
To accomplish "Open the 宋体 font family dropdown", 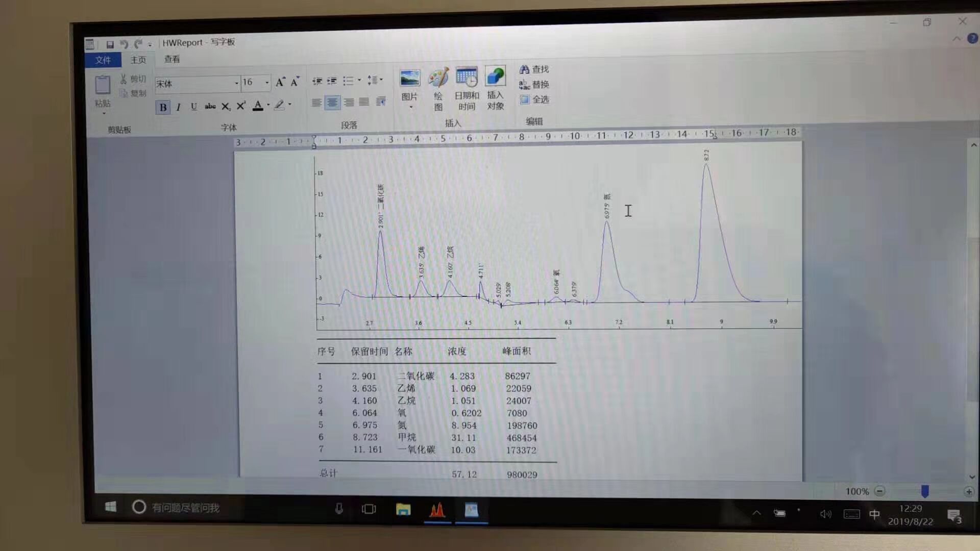I will (x=236, y=83).
